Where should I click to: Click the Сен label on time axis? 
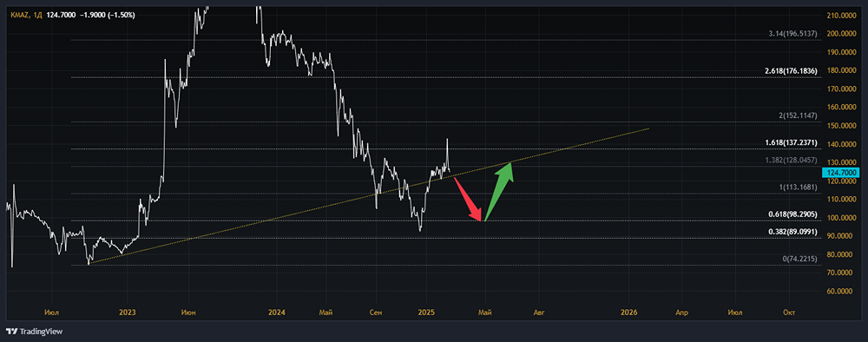pos(375,312)
